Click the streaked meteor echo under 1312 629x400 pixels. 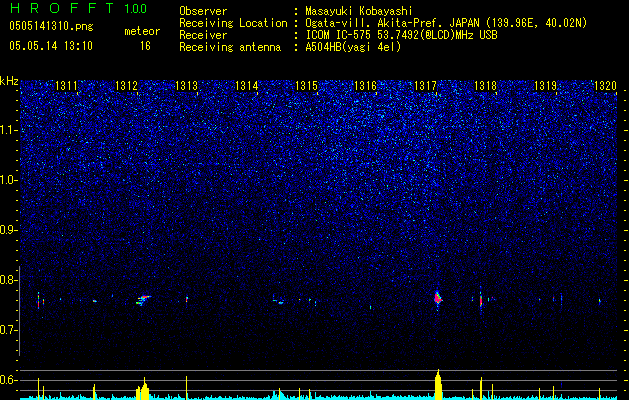click(143, 300)
